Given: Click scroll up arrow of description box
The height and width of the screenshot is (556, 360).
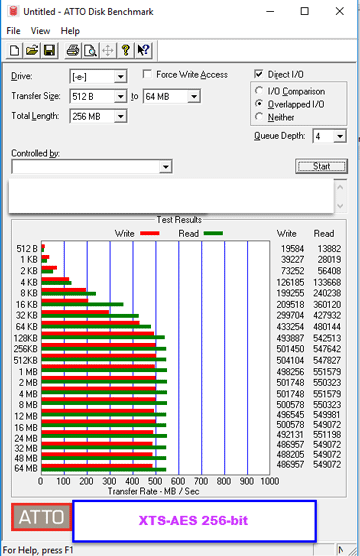Looking at the screenshot, I should (x=340, y=187).
